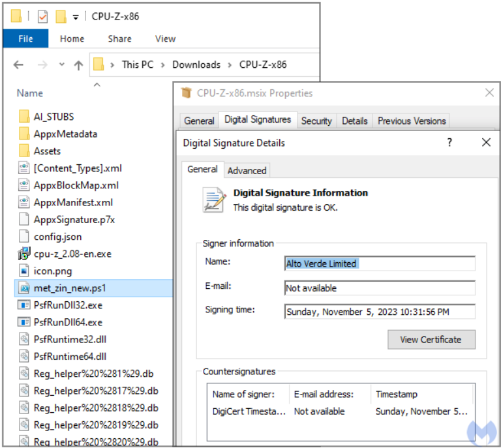The width and height of the screenshot is (501, 448).
Task: Click the PsfRunDll32.exe application icon
Action: 24,305
